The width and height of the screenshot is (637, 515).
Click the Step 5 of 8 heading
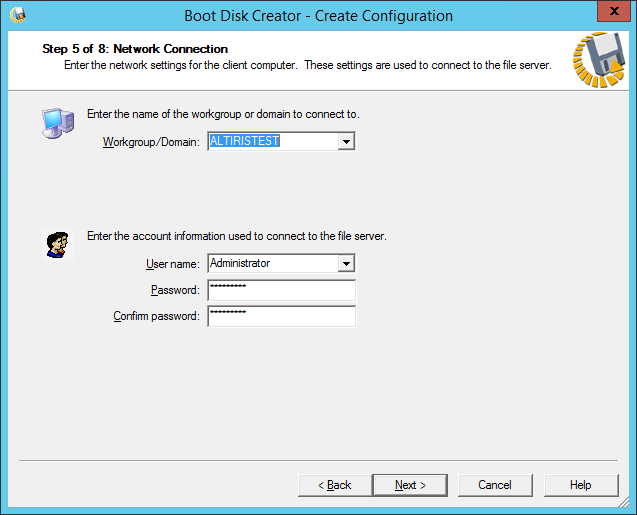(x=135, y=49)
